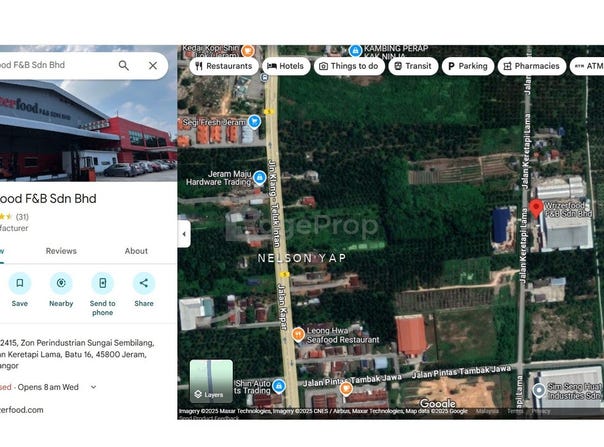The height and width of the screenshot is (447, 604).
Task: Click the Shin Auto Parts Trading marker
Action: point(279,386)
